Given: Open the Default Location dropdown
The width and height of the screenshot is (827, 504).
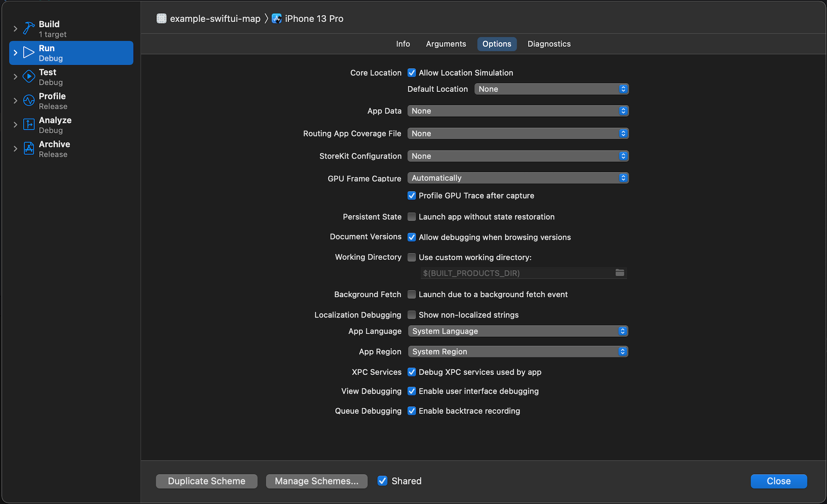Looking at the screenshot, I should [x=551, y=89].
